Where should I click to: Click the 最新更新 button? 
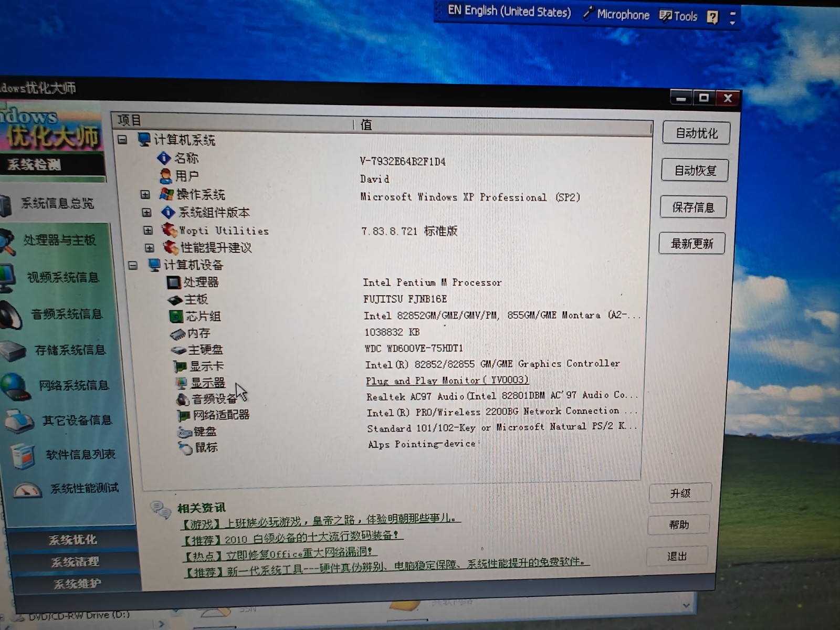click(x=692, y=244)
